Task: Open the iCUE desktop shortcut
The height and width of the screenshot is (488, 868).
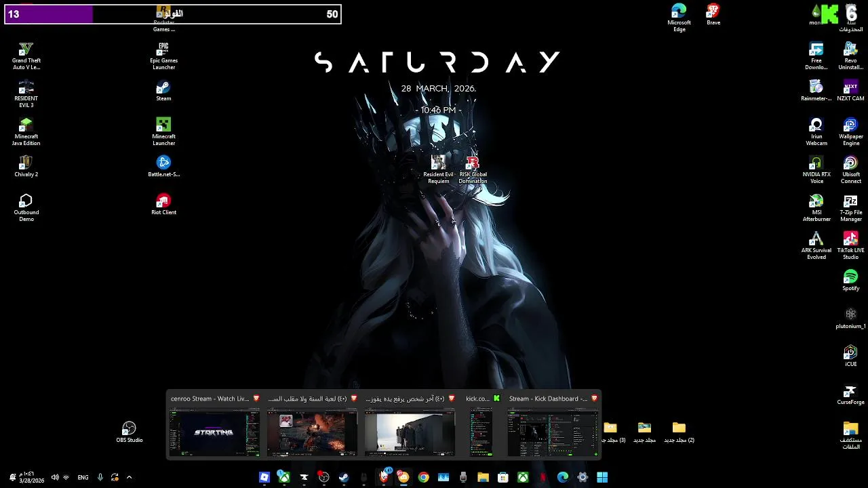Action: pos(850,357)
